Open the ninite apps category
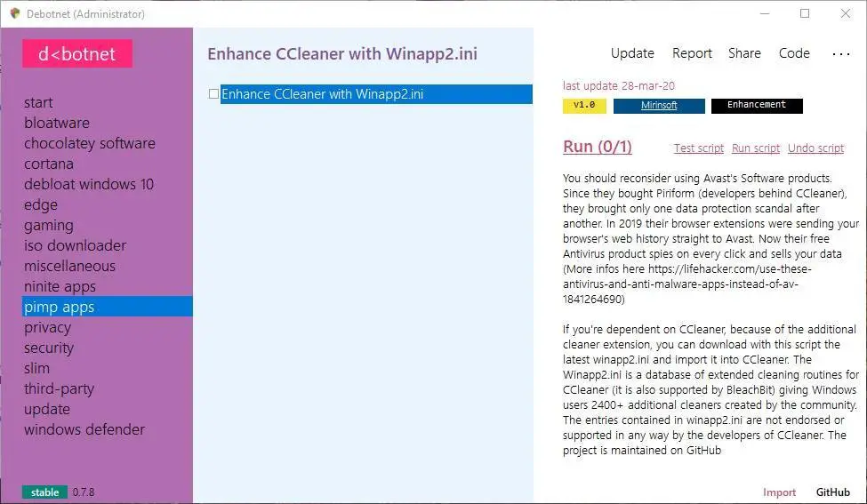 60,287
